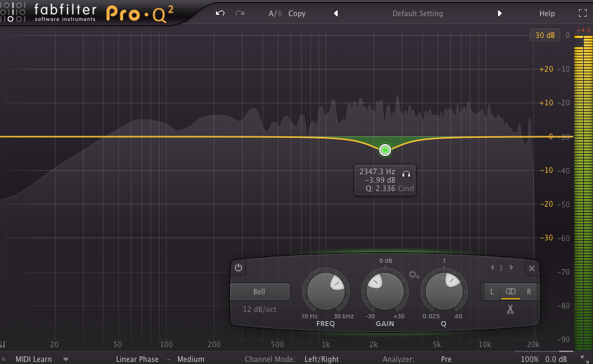Viewport: 593px width, 364px height.
Task: Click the Q knob
Action: coord(444,292)
